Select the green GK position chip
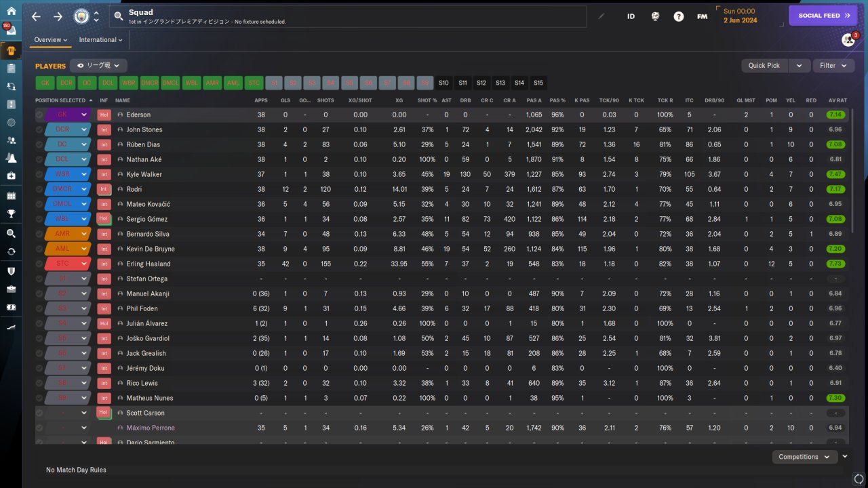868x488 pixels. [45, 83]
